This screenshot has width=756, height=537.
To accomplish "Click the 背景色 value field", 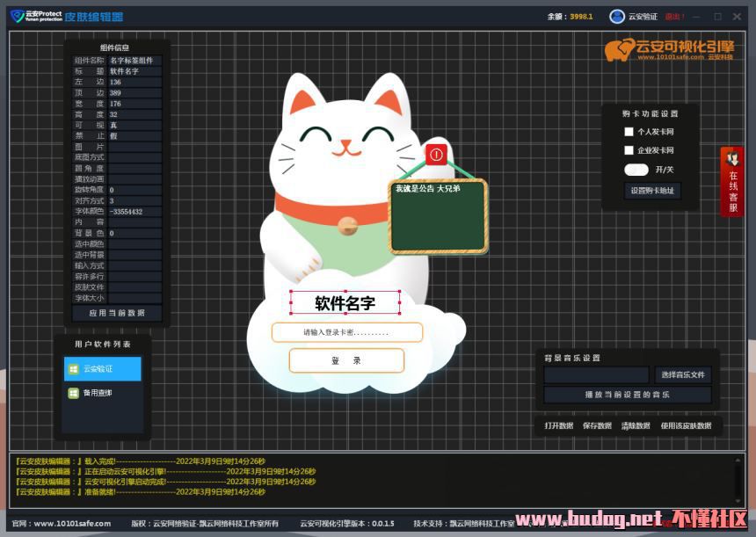I will tap(135, 233).
